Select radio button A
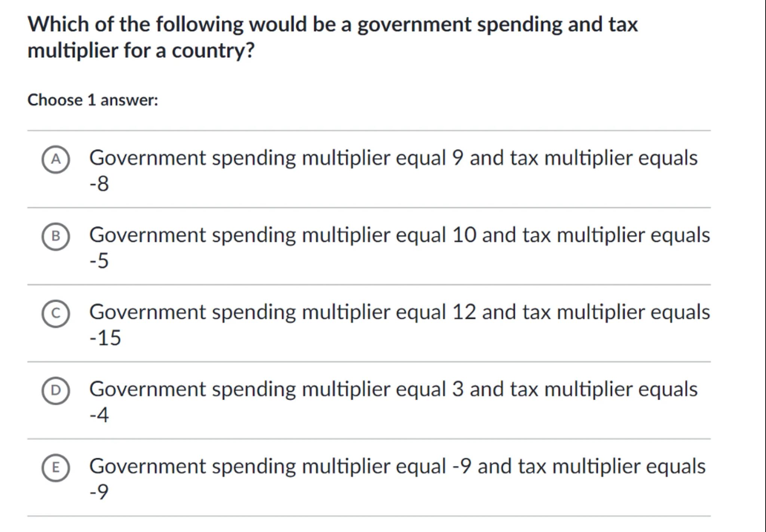Viewport: 766px width, 532px height. point(55,160)
